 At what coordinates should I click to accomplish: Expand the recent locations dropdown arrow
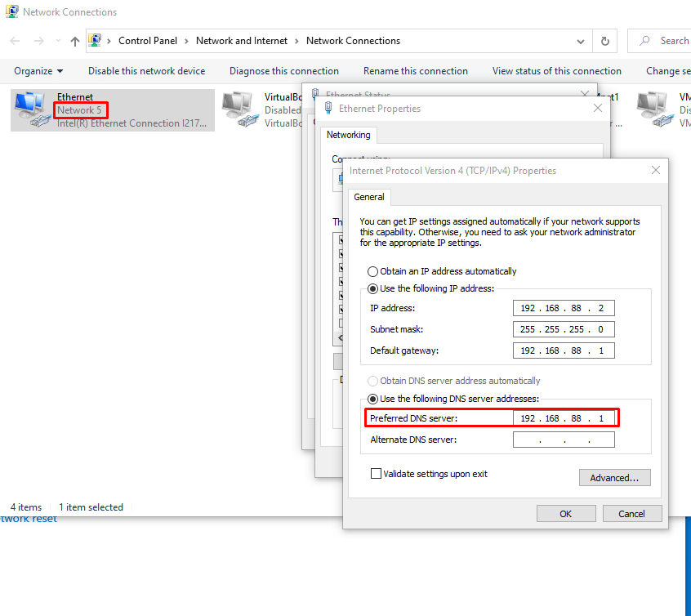pyautogui.click(x=57, y=41)
